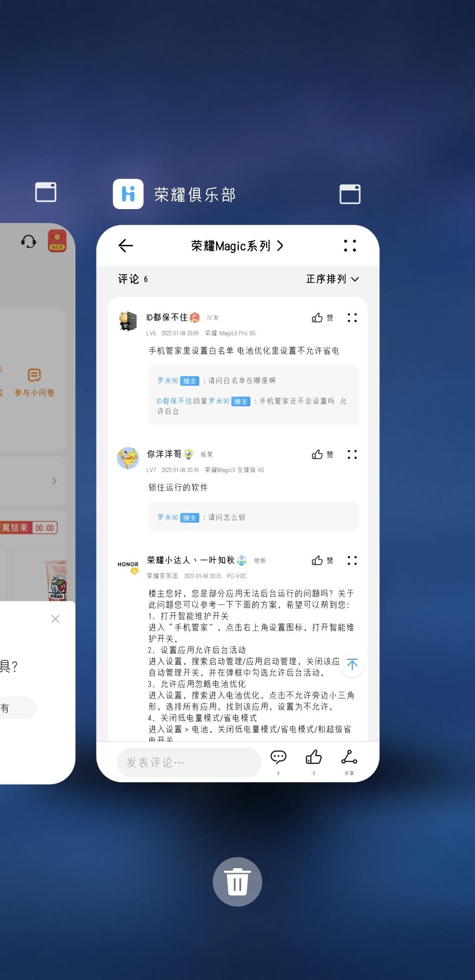This screenshot has width=475, height=980.
Task: Open more options for 荣耀小达人 comment
Action: [x=352, y=561]
